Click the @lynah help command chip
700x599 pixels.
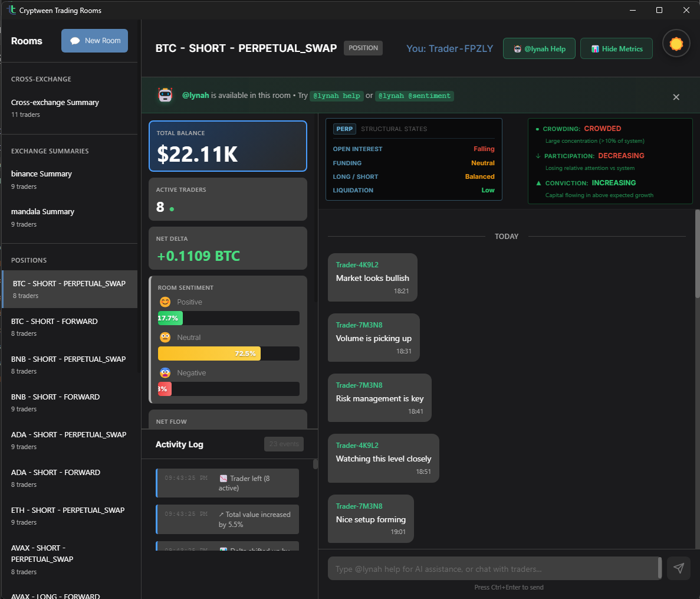[337, 96]
